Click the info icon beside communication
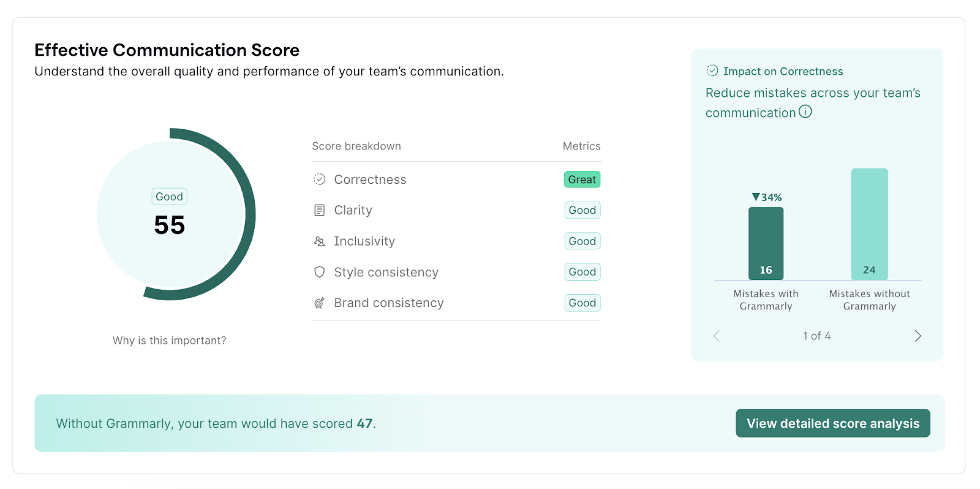This screenshot has height=489, width=980. (x=805, y=112)
